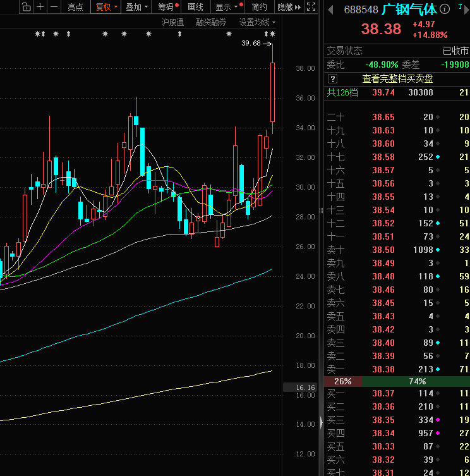The width and height of the screenshot is (470, 476).
Task: Click stock code 688548
Action: pos(361,10)
